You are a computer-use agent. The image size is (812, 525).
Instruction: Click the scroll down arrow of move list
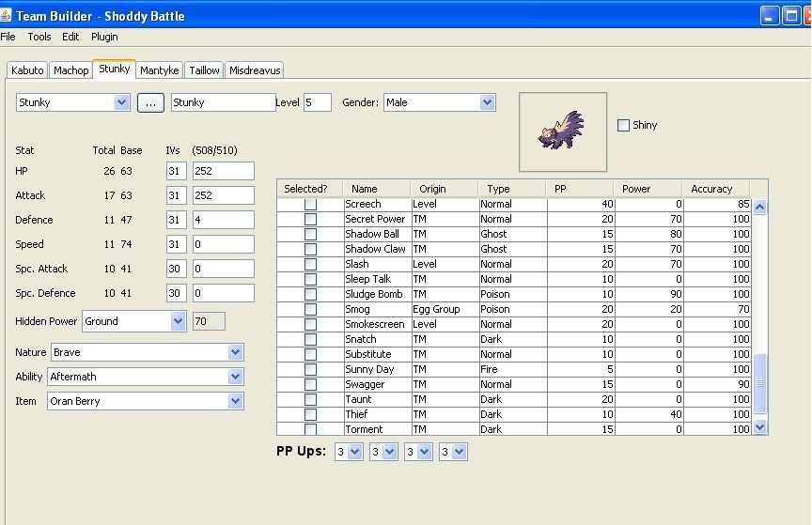click(759, 427)
